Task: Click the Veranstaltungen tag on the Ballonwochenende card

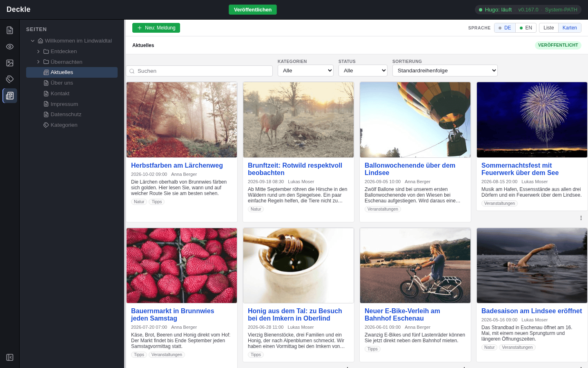Action: [x=383, y=209]
